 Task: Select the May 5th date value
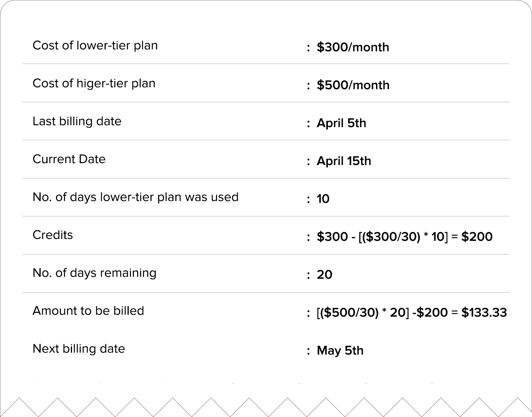[x=340, y=351]
